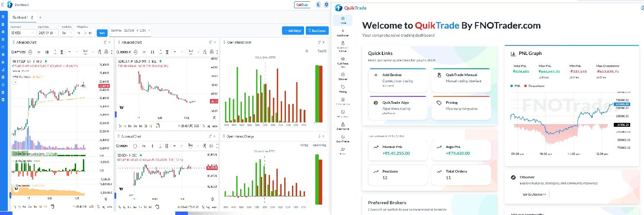This screenshot has height=215, width=644.
Task: Open QuikTrade Algo from QuikTrade sidebar
Action: click(x=343, y=61)
